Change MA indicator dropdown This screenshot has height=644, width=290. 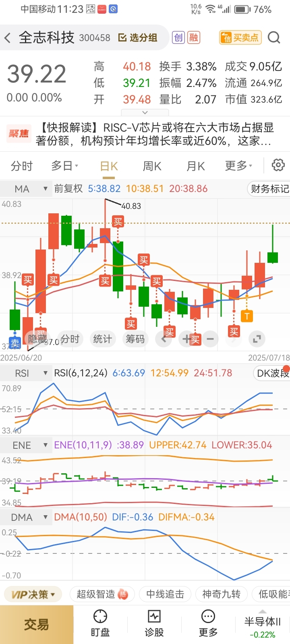click(26, 188)
